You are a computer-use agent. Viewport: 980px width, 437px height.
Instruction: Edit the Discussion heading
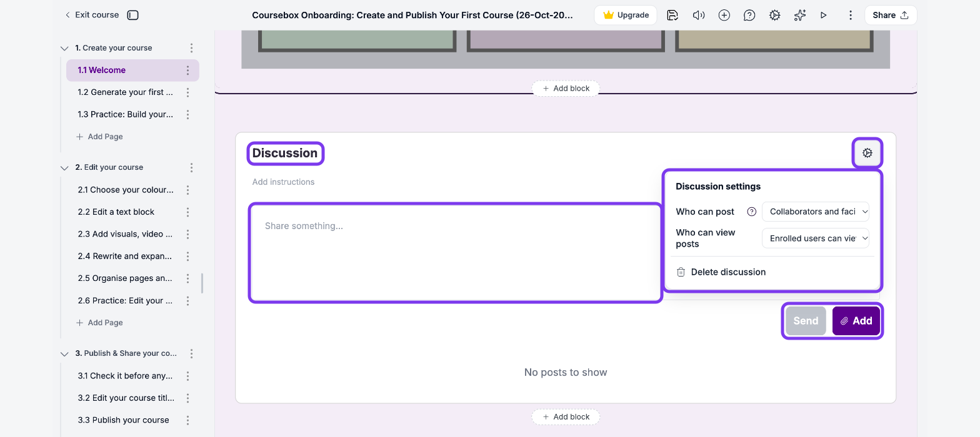click(x=285, y=153)
